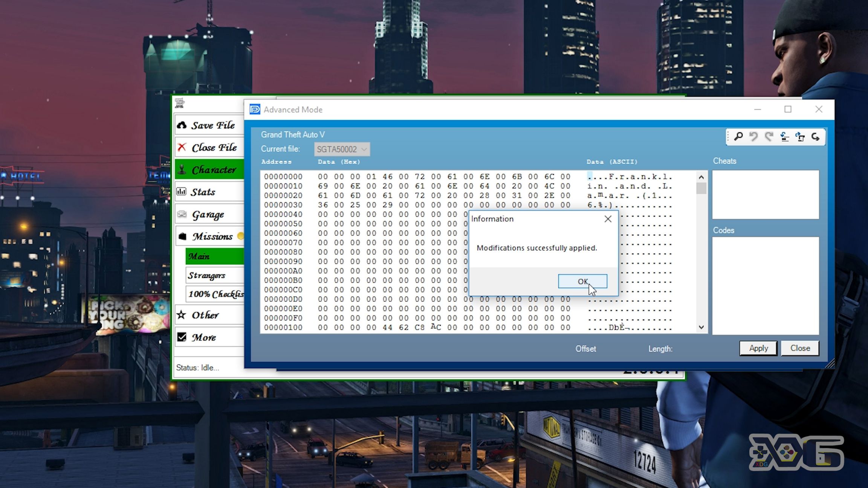Click the black curved go-to arrow icon
The width and height of the screenshot is (868, 488).
pyautogui.click(x=815, y=137)
